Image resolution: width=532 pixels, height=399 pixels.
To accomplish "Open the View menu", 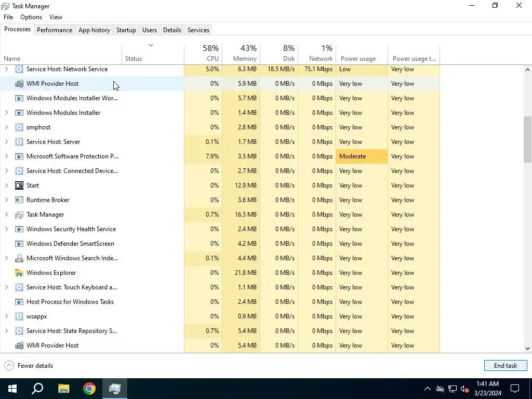I will point(56,17).
